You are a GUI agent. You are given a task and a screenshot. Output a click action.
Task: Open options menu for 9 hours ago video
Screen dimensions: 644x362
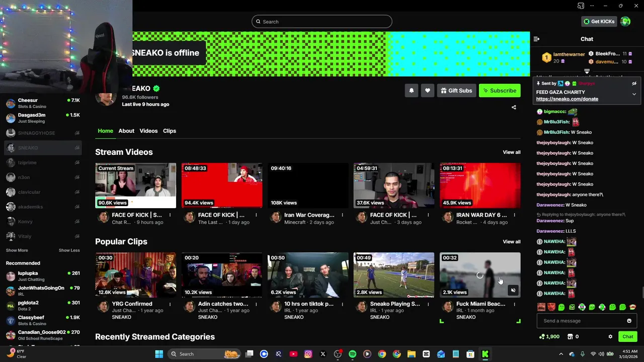click(170, 215)
